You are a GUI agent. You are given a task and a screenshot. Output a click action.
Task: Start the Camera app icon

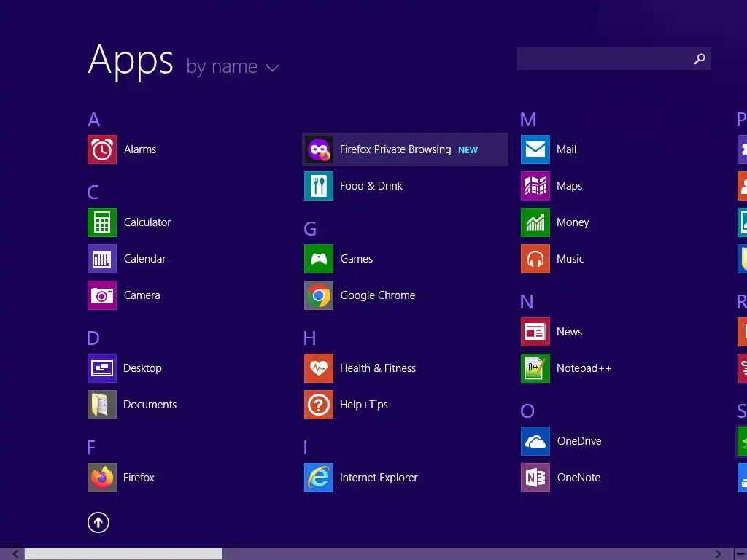click(x=102, y=295)
